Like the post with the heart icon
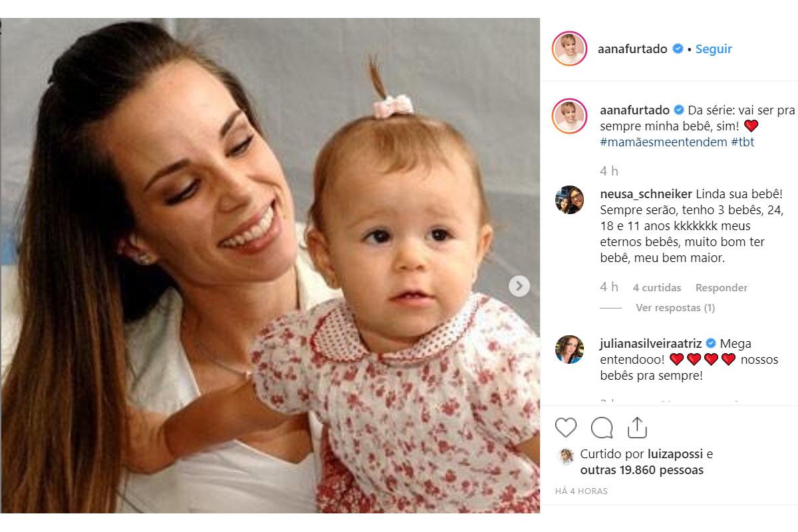798x532 pixels. tap(566, 428)
